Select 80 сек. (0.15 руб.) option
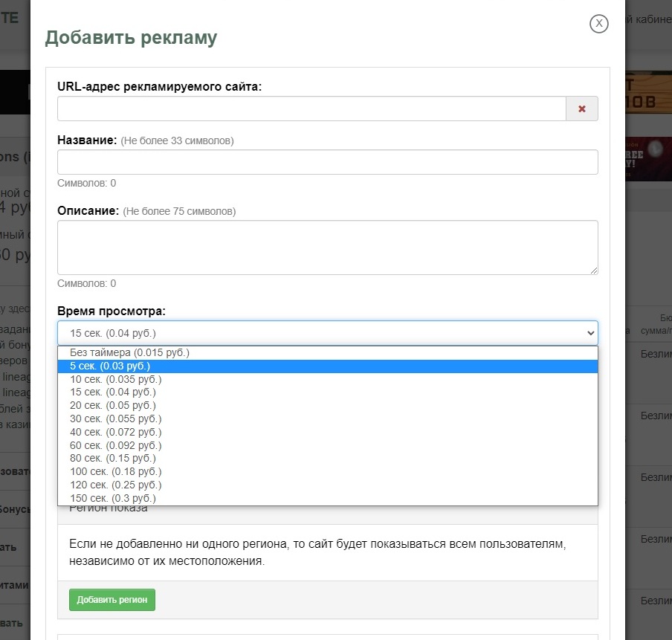 point(113,458)
